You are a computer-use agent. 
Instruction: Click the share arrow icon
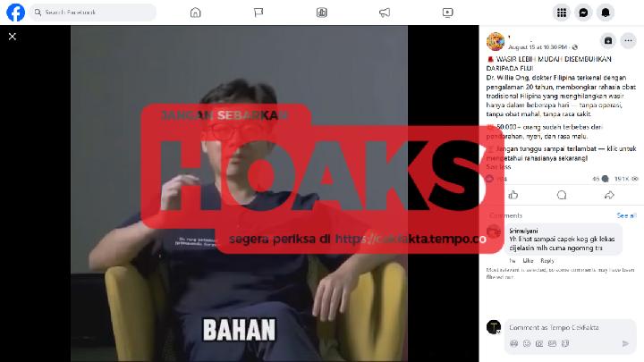[609, 195]
